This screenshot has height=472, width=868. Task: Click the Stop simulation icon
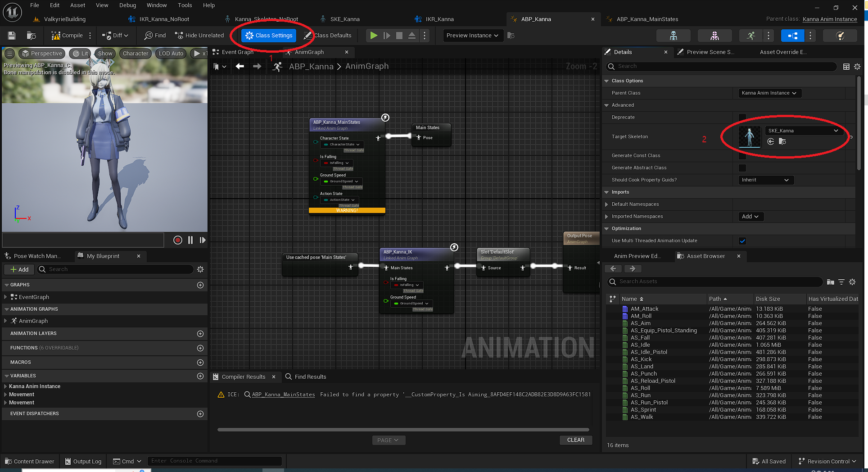click(399, 36)
